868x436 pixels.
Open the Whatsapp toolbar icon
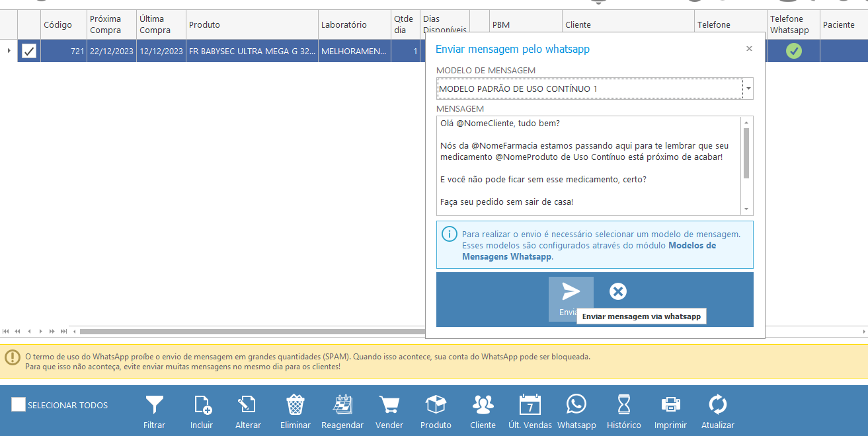(576, 405)
